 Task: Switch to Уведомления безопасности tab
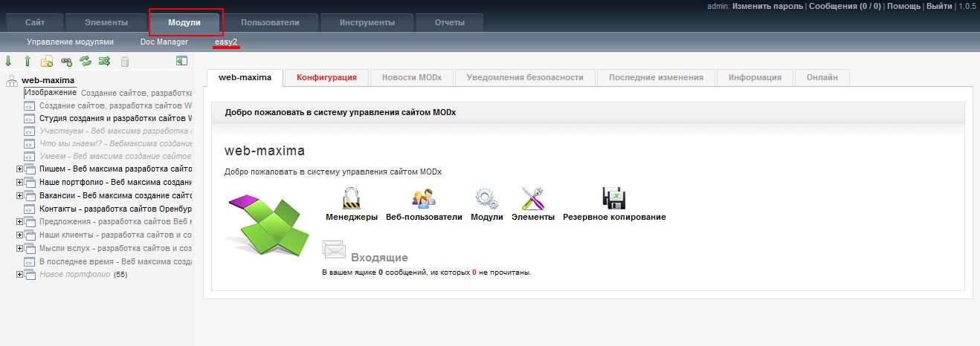525,77
